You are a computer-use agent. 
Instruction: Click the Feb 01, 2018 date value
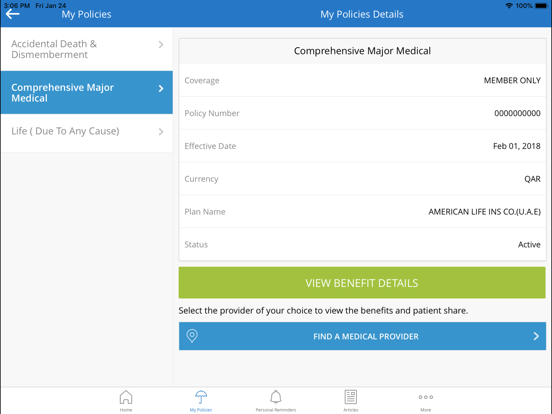pyautogui.click(x=516, y=146)
